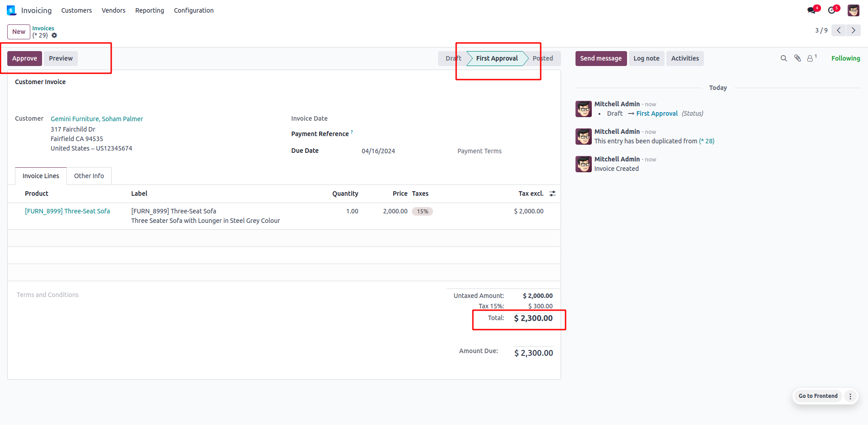Open the activities clock icon
Screen dimensions: 868x425
pos(832,10)
